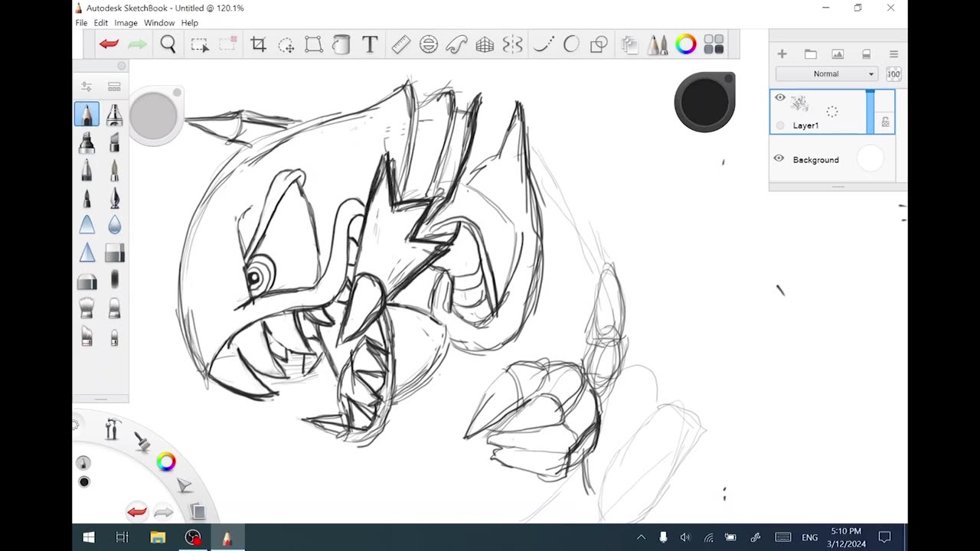
Task: Click the black color puck
Action: (704, 102)
